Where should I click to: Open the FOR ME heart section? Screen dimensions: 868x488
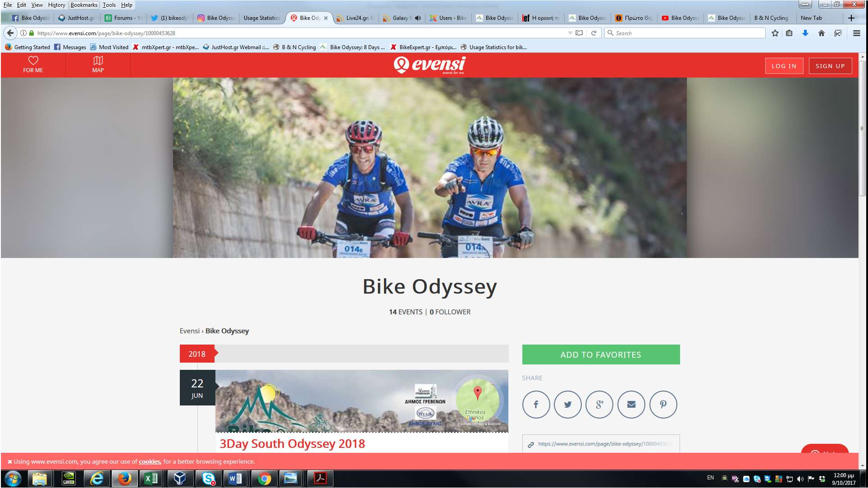tap(33, 64)
